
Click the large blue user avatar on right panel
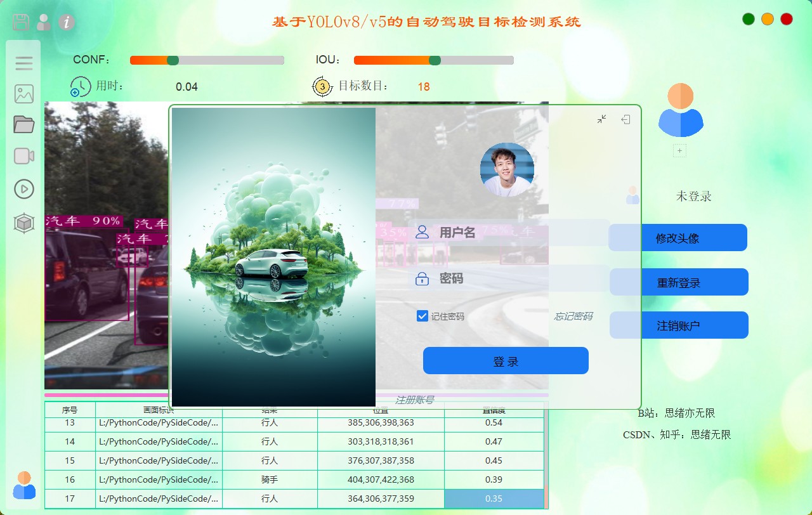pyautogui.click(x=681, y=110)
